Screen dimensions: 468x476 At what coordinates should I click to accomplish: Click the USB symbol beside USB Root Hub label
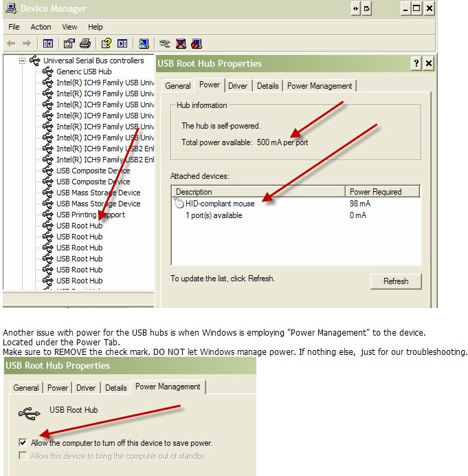pos(29,413)
